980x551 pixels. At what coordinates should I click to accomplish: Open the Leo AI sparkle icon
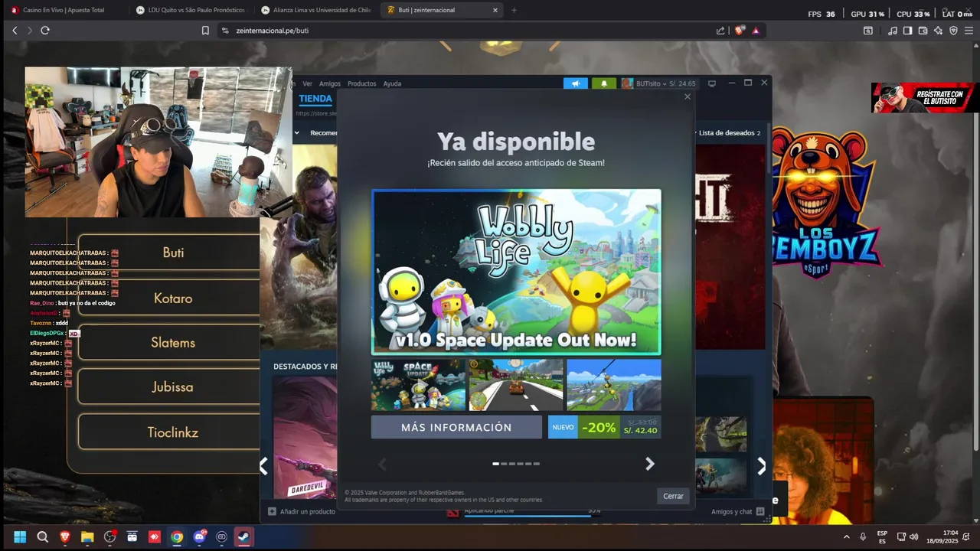938,31
